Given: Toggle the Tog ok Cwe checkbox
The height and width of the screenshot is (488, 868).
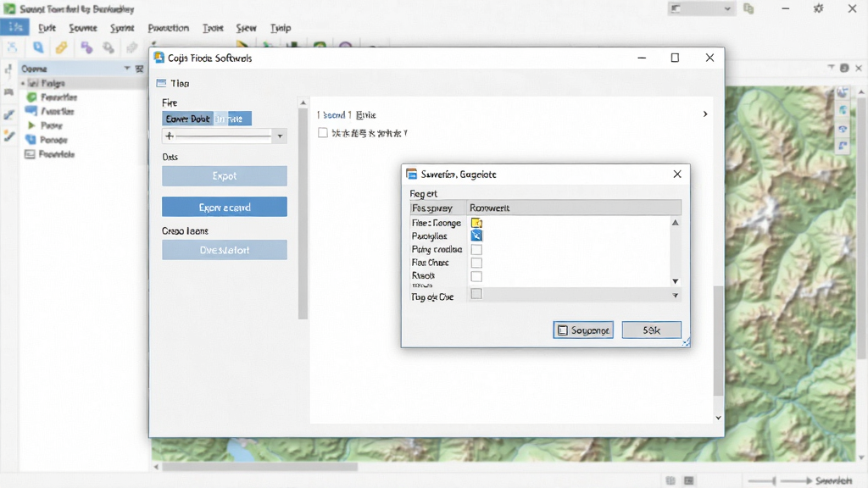Looking at the screenshot, I should (476, 294).
